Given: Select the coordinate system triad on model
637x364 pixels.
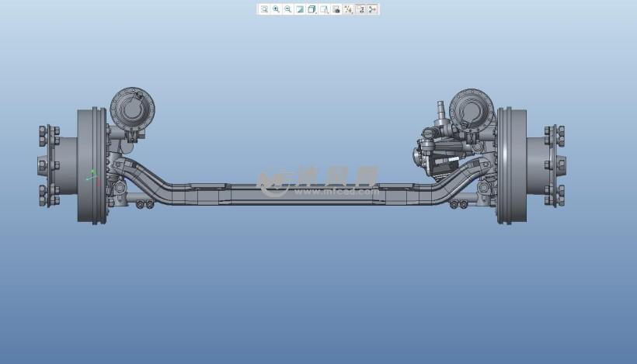Looking at the screenshot, I should click(92, 176).
